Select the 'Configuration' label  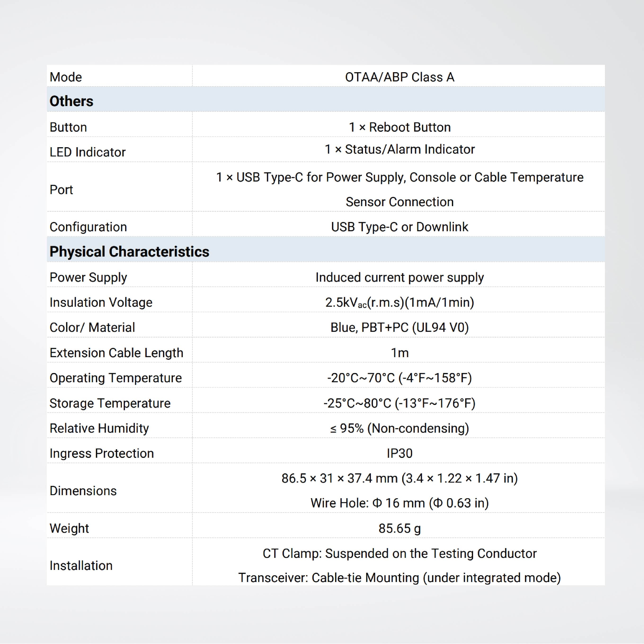coord(88,227)
